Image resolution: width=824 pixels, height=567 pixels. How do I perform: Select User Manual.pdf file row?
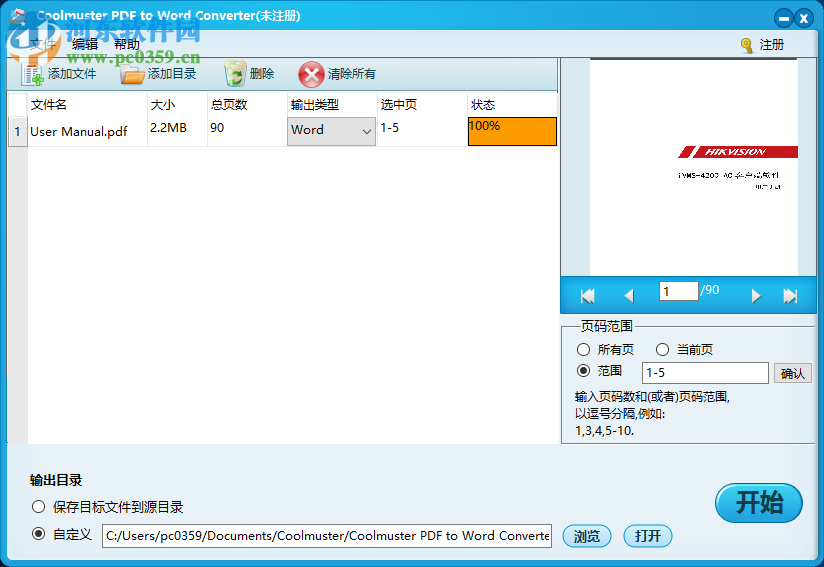[79, 131]
